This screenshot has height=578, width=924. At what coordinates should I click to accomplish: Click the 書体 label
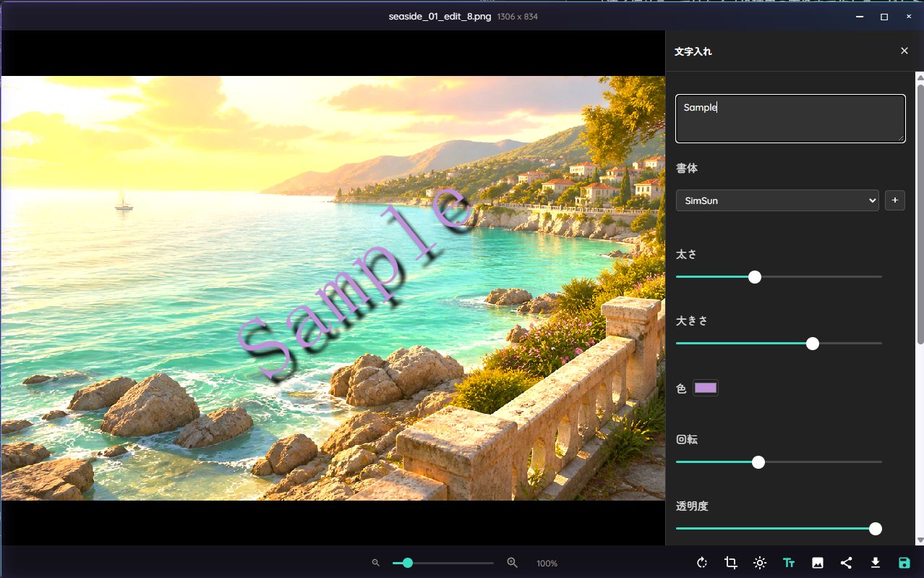pos(687,169)
